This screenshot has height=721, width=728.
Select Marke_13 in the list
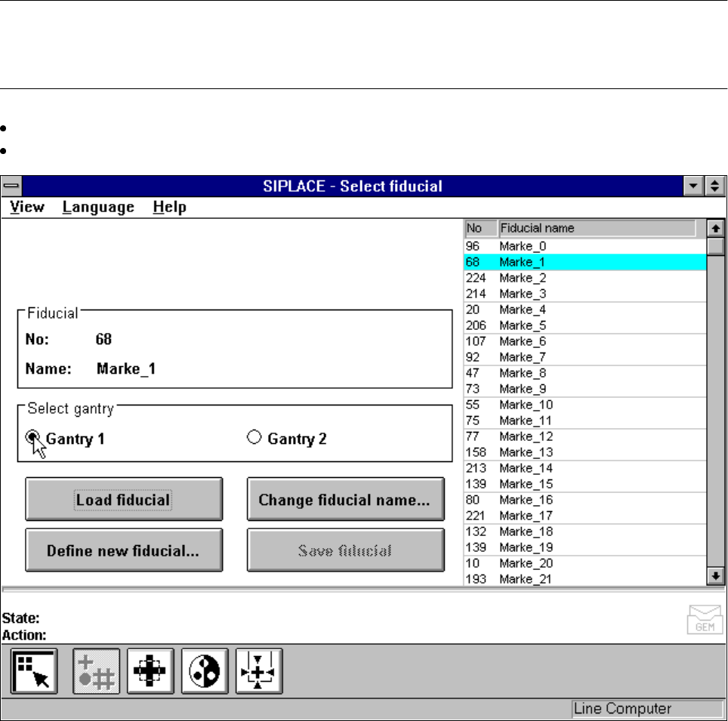(585, 452)
